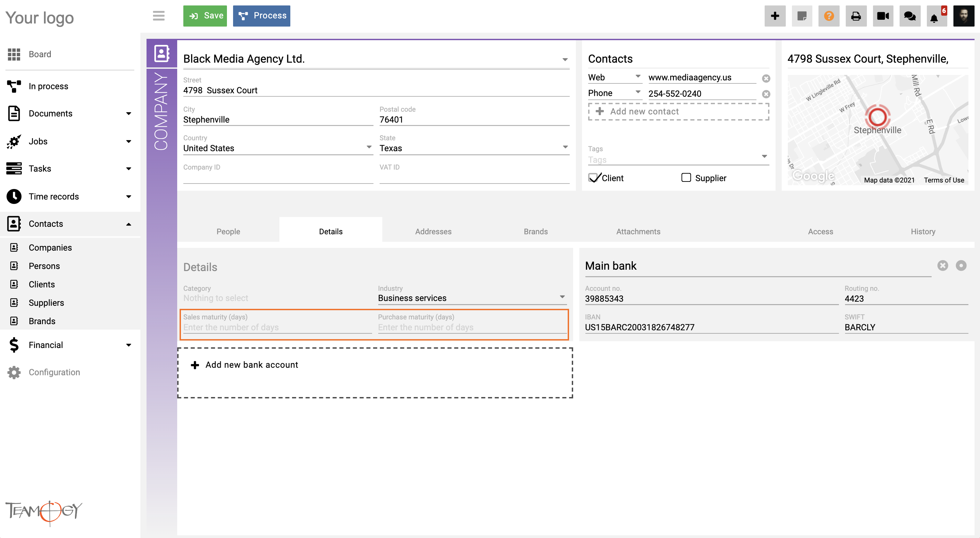This screenshot has width=980, height=538.
Task: Click the In process workflow icon
Action: [14, 86]
